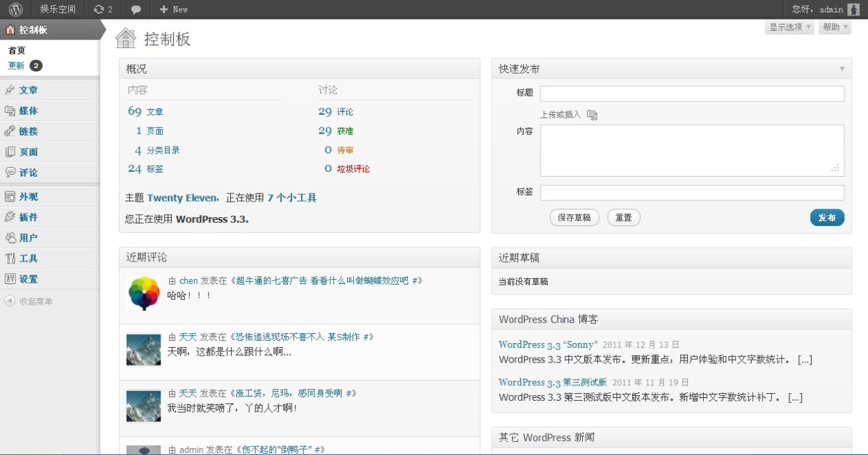
Task: Click the 评论 bubble icon in sidebar
Action: (10, 172)
